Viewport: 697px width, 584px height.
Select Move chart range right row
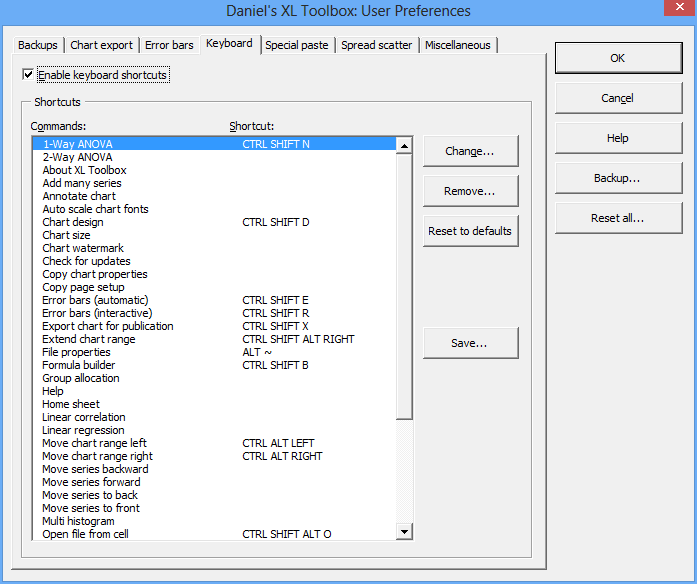tap(214, 456)
